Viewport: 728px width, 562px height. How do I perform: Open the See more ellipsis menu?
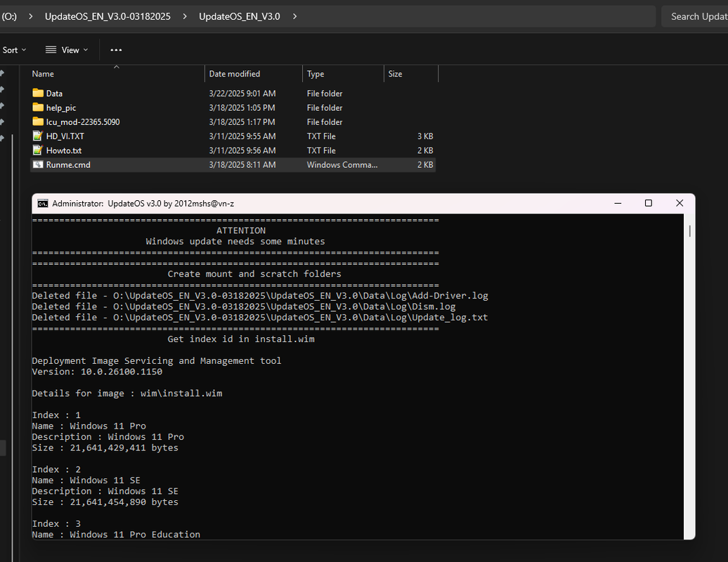click(x=116, y=50)
